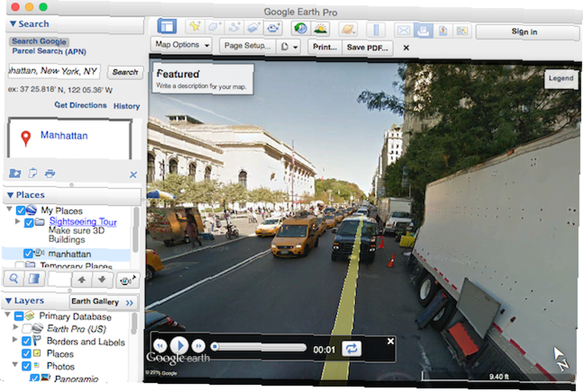Move the selected place down with arrow
The image size is (583, 392).
(102, 280)
